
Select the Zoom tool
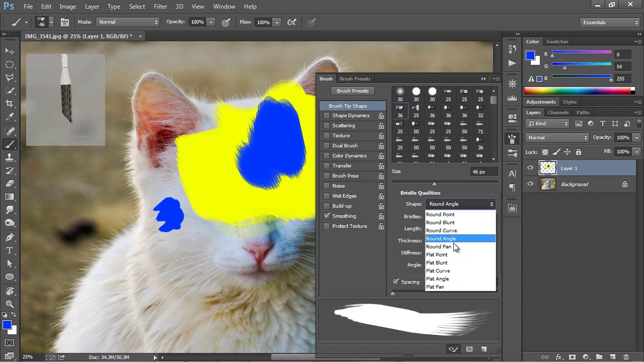(10, 304)
